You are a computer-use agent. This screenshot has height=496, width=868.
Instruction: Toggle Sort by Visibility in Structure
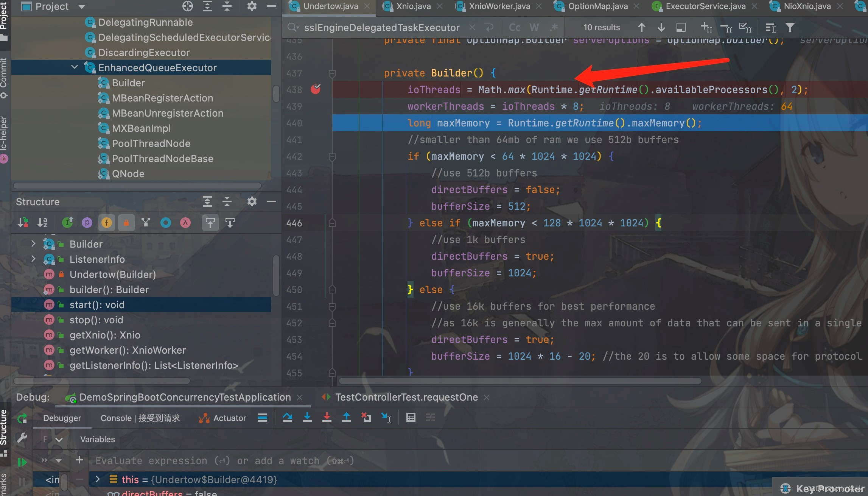point(23,223)
